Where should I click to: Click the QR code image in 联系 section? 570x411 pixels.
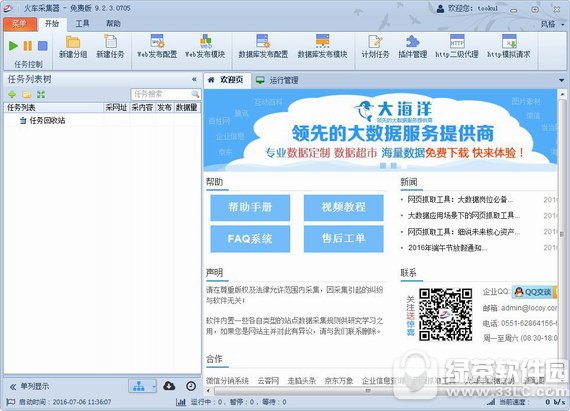[446, 314]
